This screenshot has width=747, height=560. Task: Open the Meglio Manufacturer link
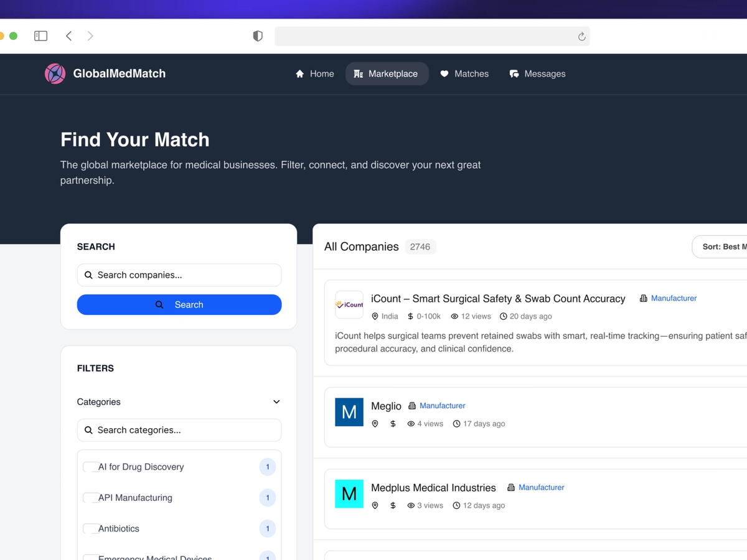[x=442, y=406]
